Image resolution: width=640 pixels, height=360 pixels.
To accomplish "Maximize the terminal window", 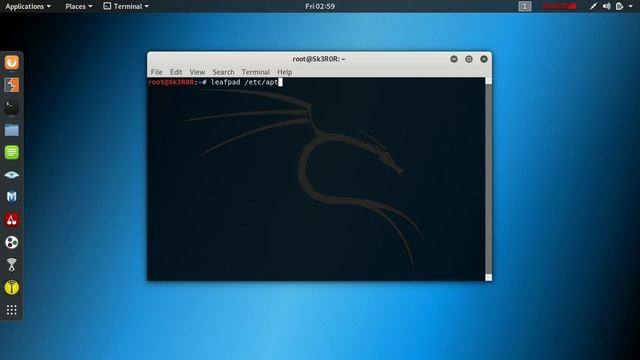I will [469, 59].
